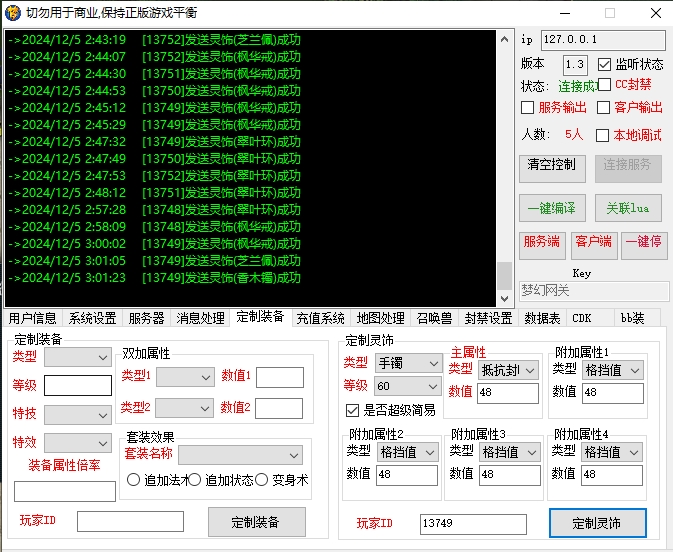The width and height of the screenshot is (673, 552).
Task: Click the 一键编译 button
Action: pos(552,208)
